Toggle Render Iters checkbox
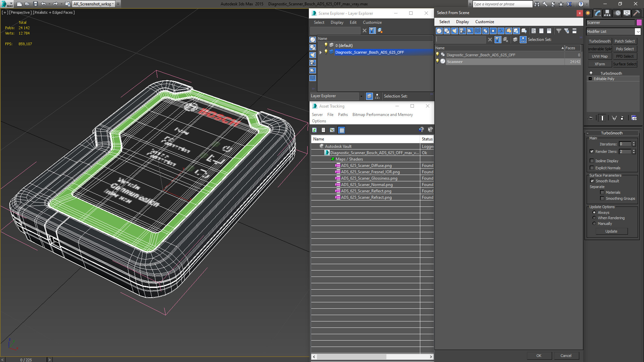Screen dimensions: 644x362 [x=592, y=152]
